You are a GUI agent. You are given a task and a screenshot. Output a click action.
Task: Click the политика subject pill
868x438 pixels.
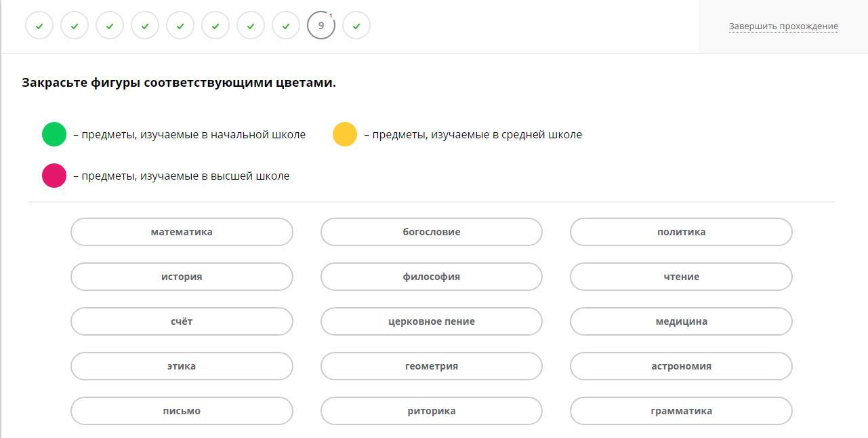(x=681, y=232)
